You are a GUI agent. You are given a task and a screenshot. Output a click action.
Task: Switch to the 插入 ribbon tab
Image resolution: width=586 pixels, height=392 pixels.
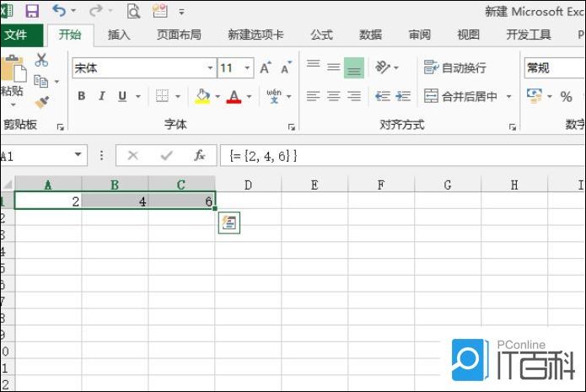[x=119, y=35]
